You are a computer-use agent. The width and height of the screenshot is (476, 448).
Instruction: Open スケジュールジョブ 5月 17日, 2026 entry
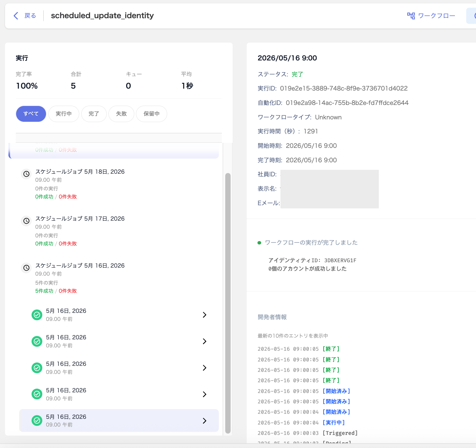tap(80, 219)
